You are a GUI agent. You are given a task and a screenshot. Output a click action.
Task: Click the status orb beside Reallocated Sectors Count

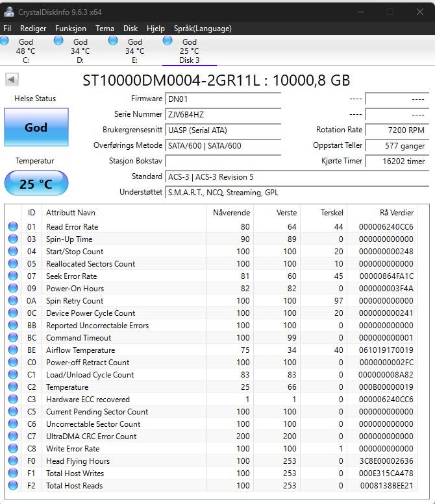(x=13, y=264)
